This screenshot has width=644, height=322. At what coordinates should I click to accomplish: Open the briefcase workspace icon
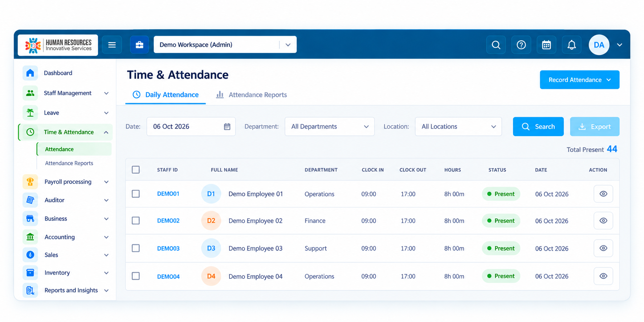point(139,45)
